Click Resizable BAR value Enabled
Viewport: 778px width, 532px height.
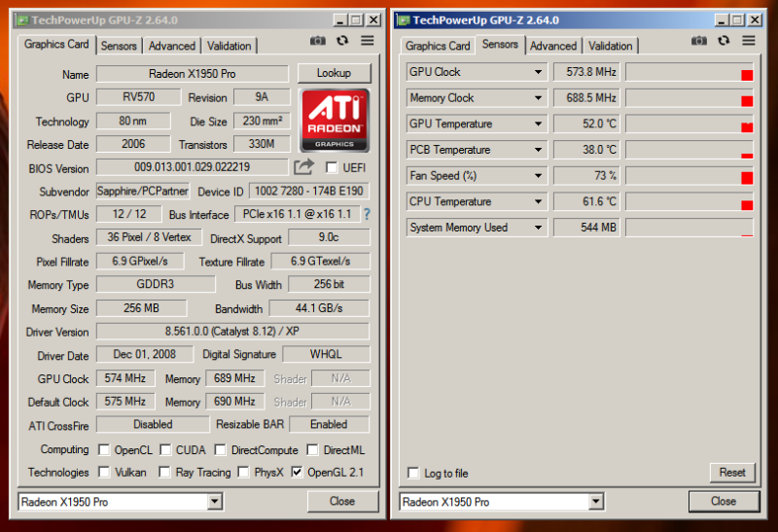[329, 424]
